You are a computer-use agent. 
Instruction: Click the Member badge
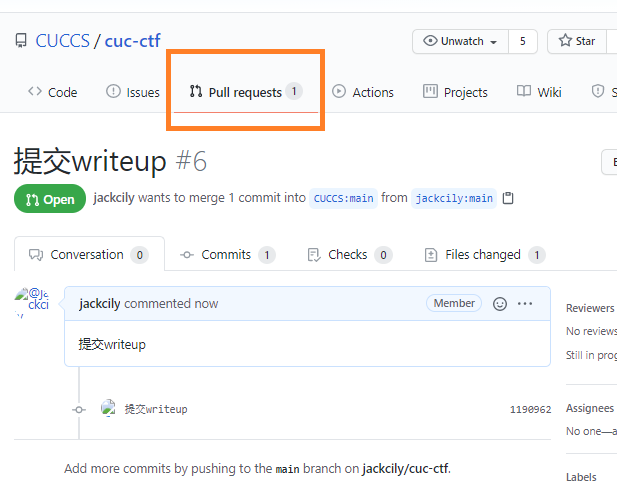pos(454,303)
